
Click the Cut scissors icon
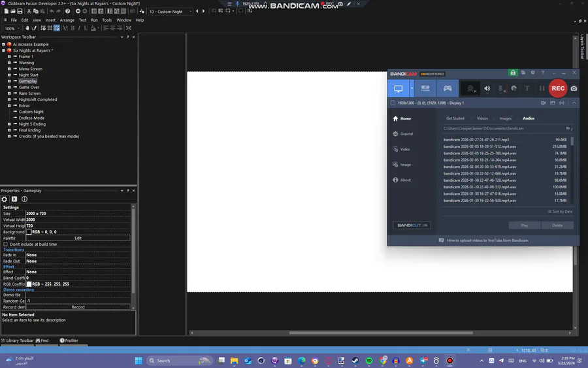[29, 11]
